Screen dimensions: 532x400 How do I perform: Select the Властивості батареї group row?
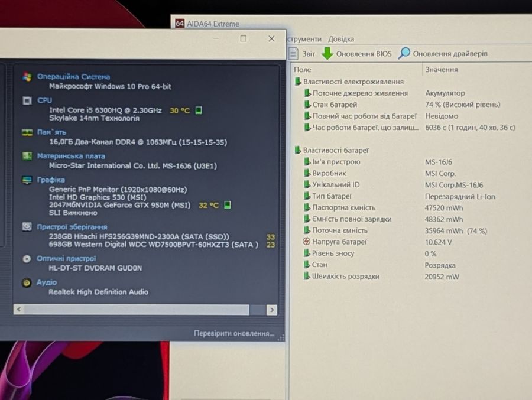point(332,150)
